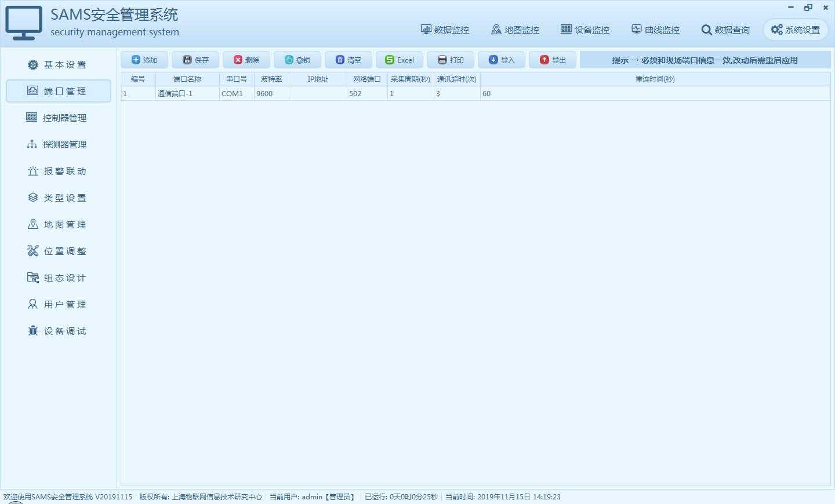
Task: Select the 502 network port cell
Action: tap(367, 93)
